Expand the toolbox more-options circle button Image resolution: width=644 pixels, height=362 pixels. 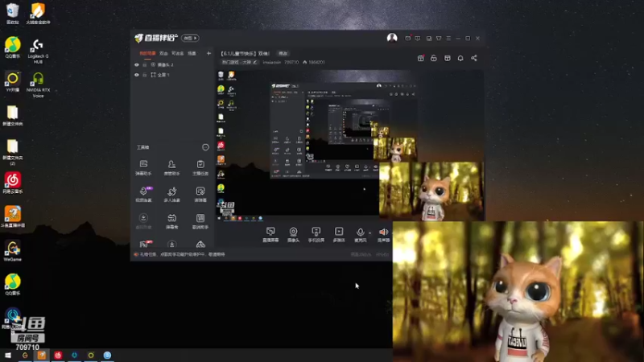[x=205, y=147]
